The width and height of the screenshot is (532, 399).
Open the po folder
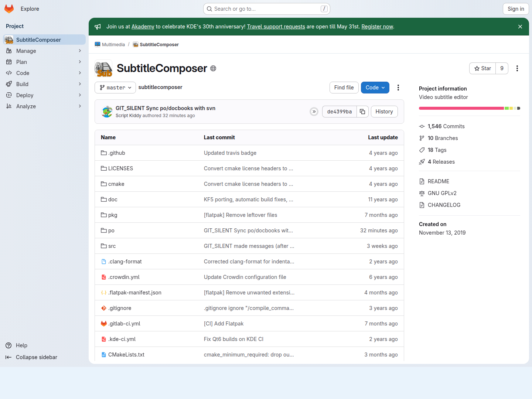111,231
